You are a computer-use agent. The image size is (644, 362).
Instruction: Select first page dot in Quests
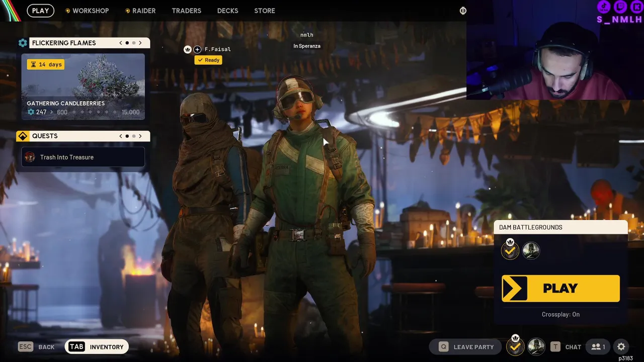[x=127, y=136]
